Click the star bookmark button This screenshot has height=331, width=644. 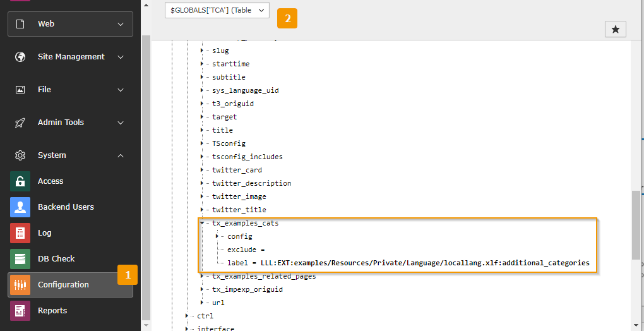(x=615, y=29)
